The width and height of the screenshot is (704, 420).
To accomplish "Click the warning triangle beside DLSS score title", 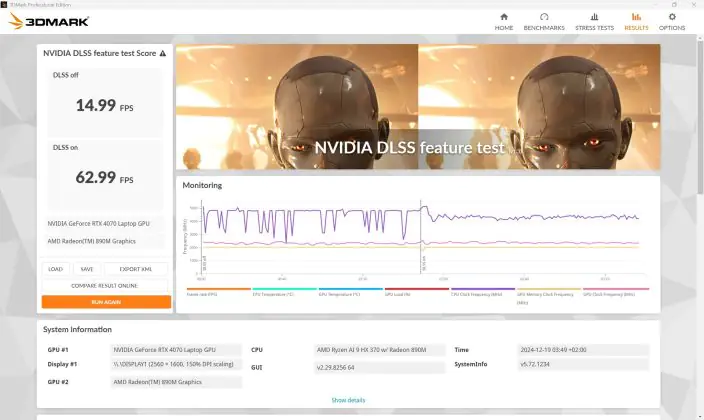I will pyautogui.click(x=163, y=53).
